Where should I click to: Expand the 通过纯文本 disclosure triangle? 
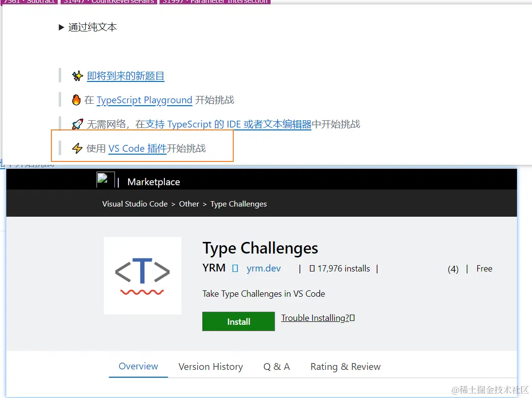click(x=61, y=27)
